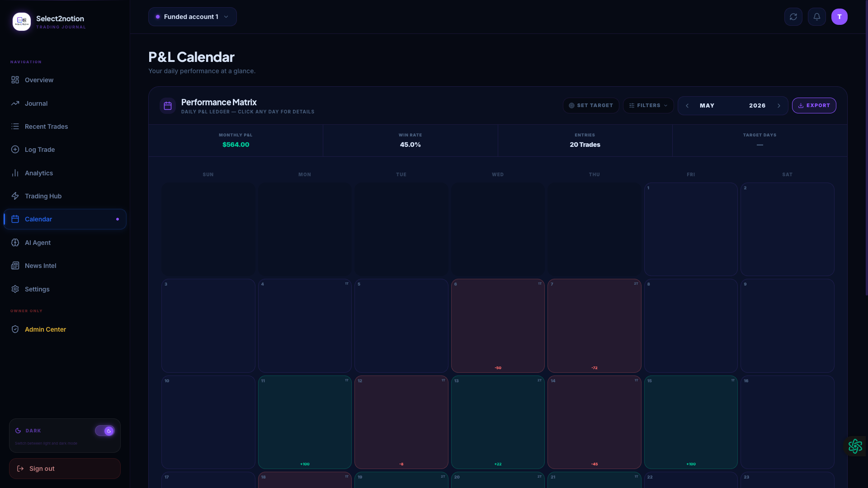
Task: Click the Admin Center shield icon
Action: coord(15,329)
